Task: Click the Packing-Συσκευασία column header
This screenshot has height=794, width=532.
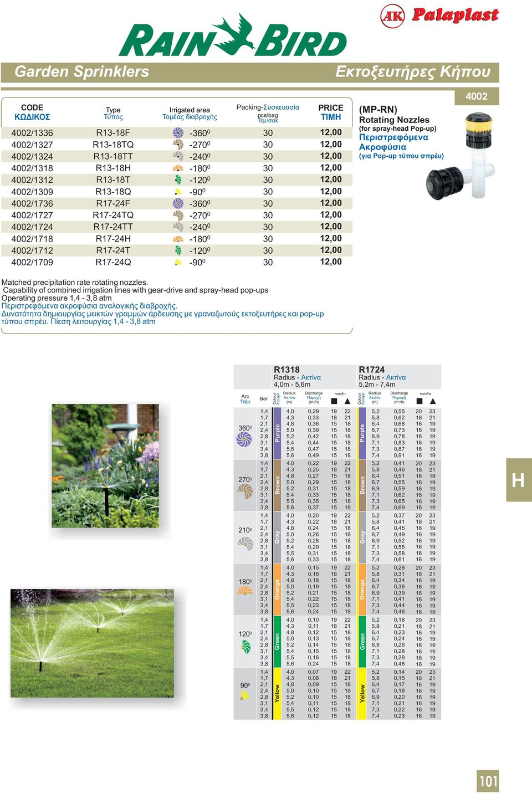Action: pyautogui.click(x=268, y=113)
